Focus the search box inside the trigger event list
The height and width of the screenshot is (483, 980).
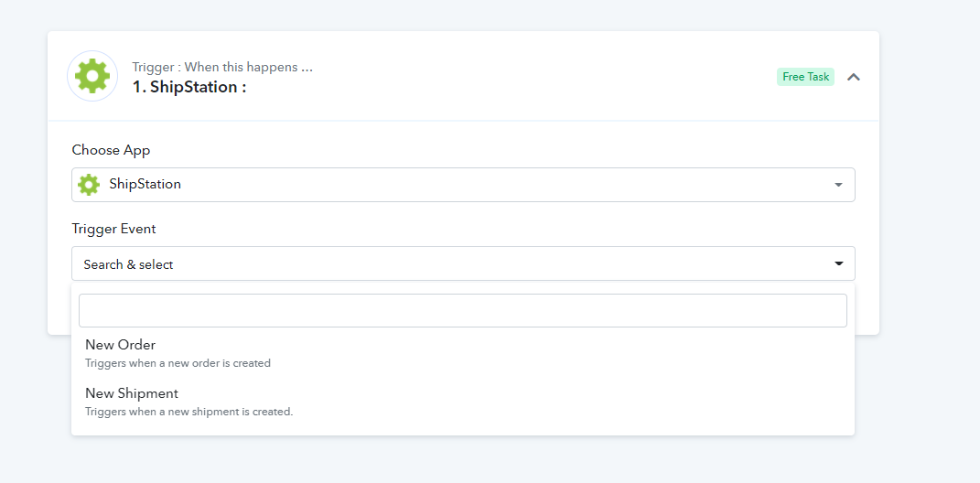pyautogui.click(x=462, y=310)
